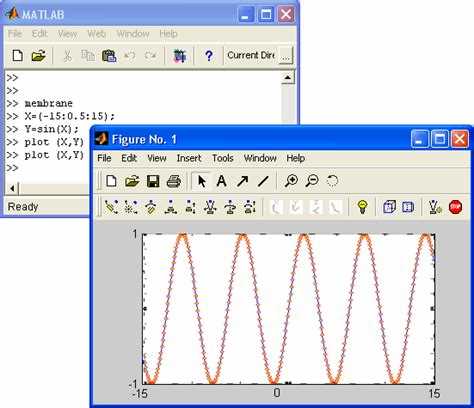This screenshot has height=408, width=474.
Task: Toggle the Edit Plot arrow pointer
Action: point(202,181)
